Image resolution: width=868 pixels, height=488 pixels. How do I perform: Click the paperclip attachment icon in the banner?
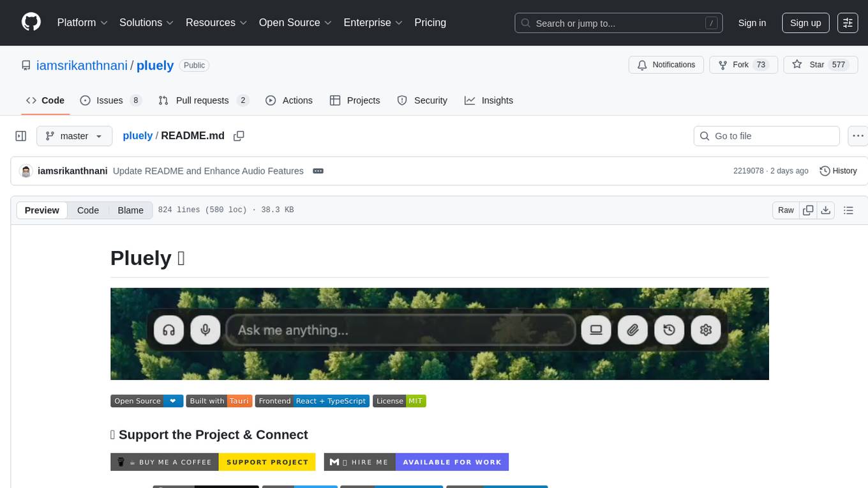(x=632, y=330)
